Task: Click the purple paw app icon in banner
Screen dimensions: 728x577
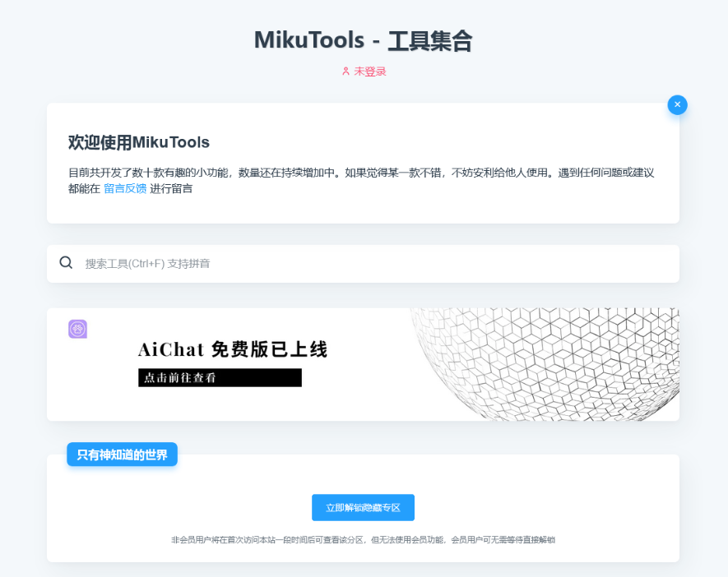Action: (77, 329)
